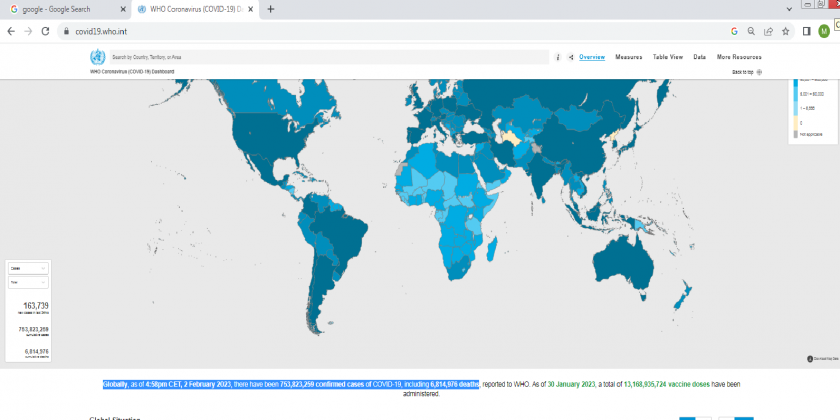The height and width of the screenshot is (420, 840).
Task: Click the Data navigation link
Action: pyautogui.click(x=700, y=57)
